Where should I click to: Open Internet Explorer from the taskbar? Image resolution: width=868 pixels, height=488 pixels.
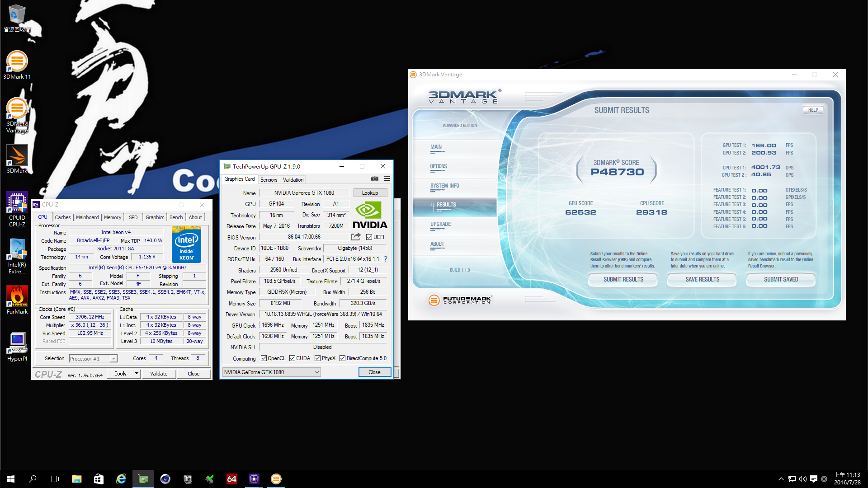click(x=121, y=479)
